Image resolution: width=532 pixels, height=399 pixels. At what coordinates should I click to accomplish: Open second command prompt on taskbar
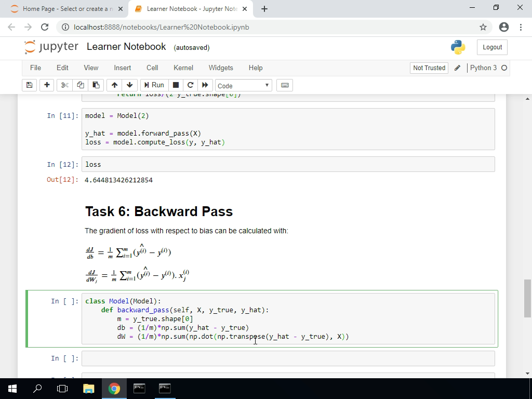tap(165, 389)
